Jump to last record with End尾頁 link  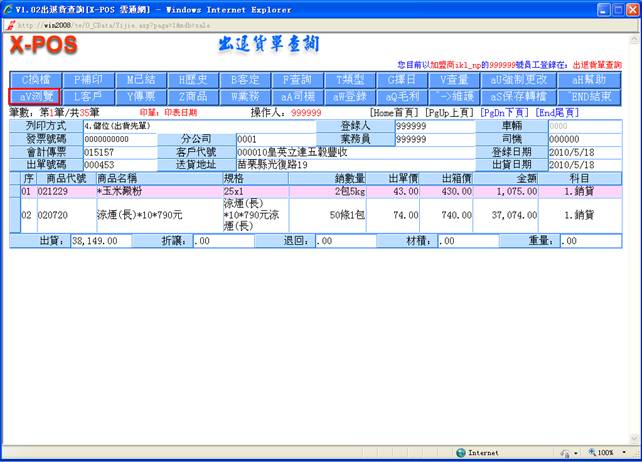click(x=558, y=113)
